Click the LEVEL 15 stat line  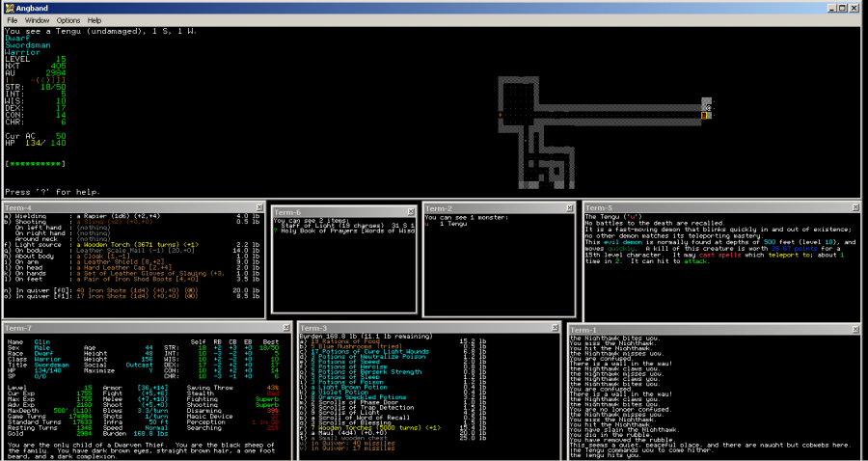pos(36,59)
